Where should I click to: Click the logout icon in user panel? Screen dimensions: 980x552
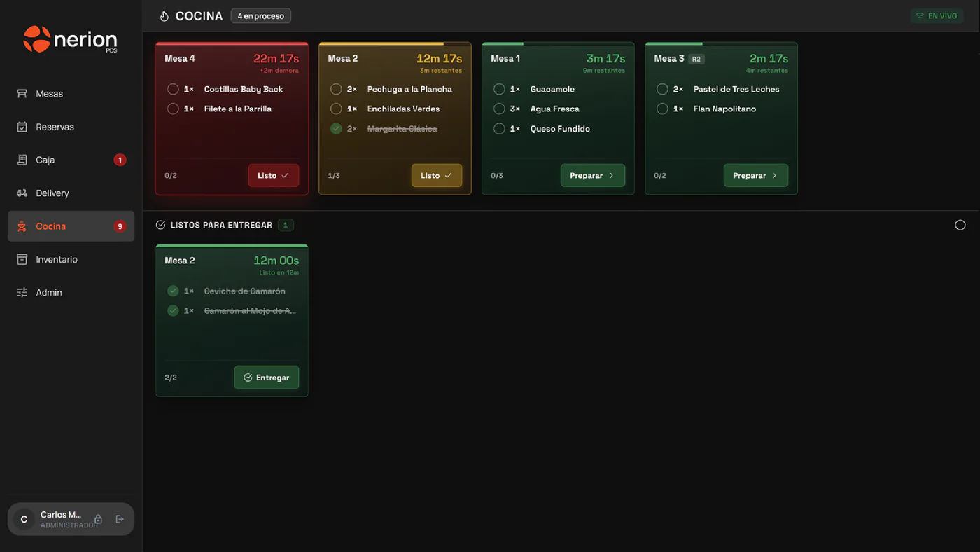pyautogui.click(x=120, y=519)
